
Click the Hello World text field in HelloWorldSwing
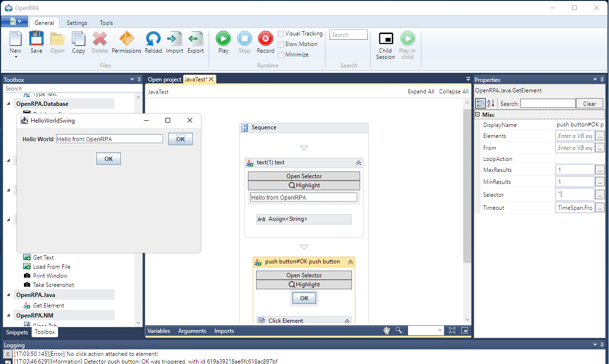pos(109,139)
